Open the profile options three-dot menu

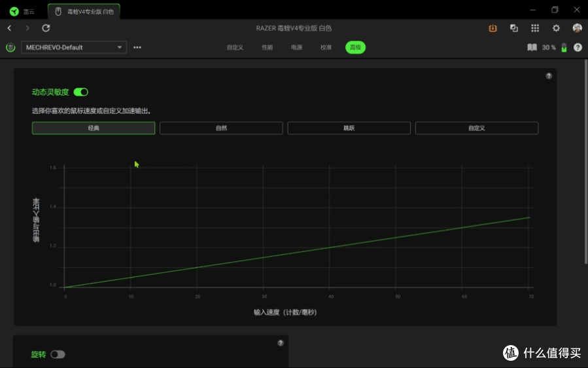click(137, 47)
